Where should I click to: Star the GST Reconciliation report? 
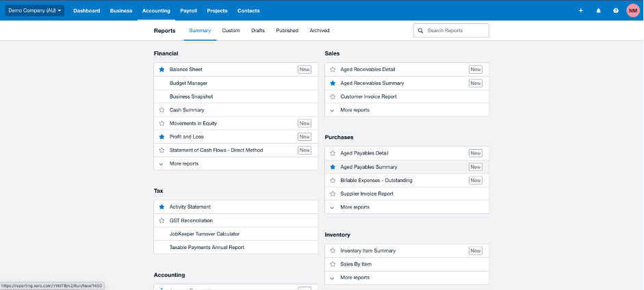pos(162,220)
